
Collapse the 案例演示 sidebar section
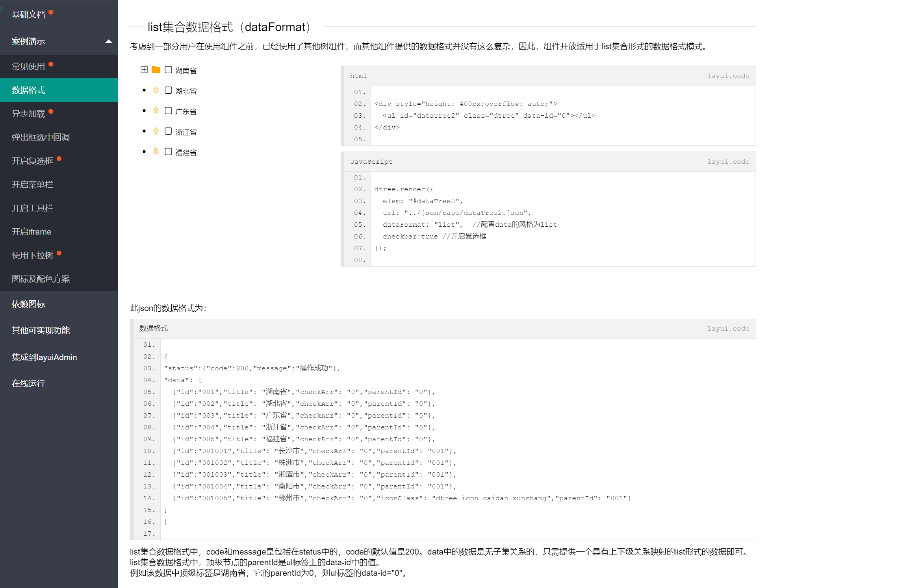click(109, 41)
